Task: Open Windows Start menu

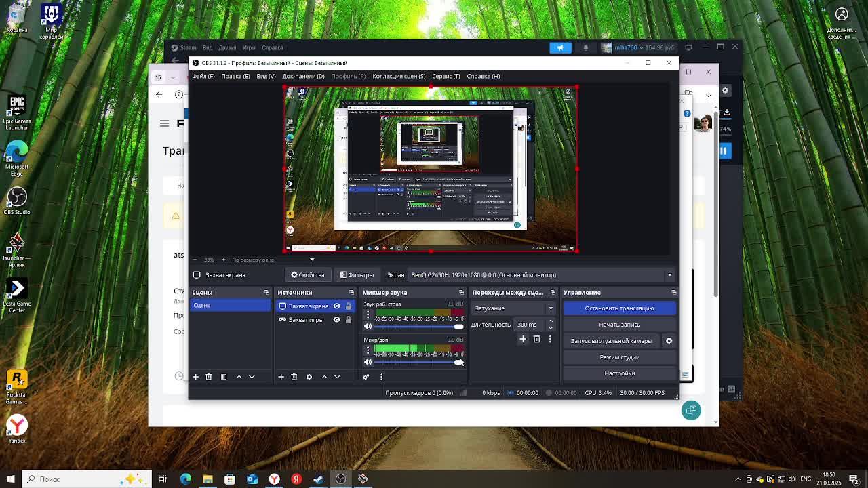Action: [11, 479]
